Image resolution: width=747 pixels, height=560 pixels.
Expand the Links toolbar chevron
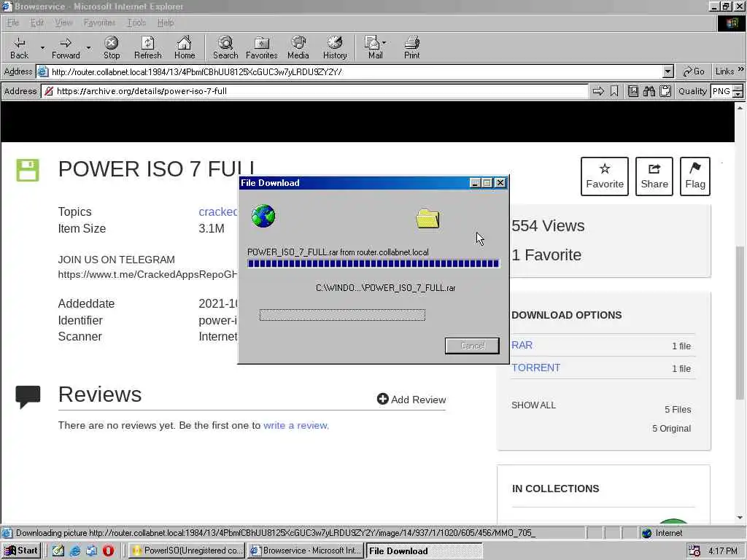click(x=741, y=69)
